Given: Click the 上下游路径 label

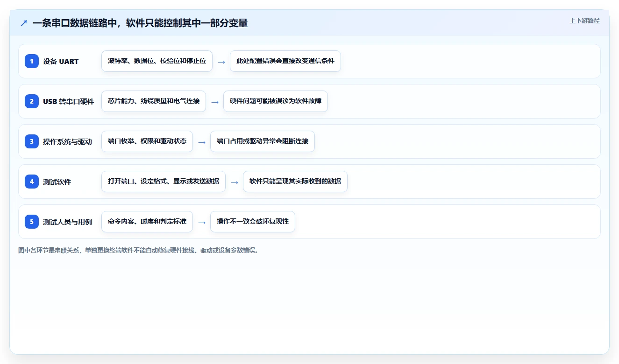Looking at the screenshot, I should click(x=584, y=21).
